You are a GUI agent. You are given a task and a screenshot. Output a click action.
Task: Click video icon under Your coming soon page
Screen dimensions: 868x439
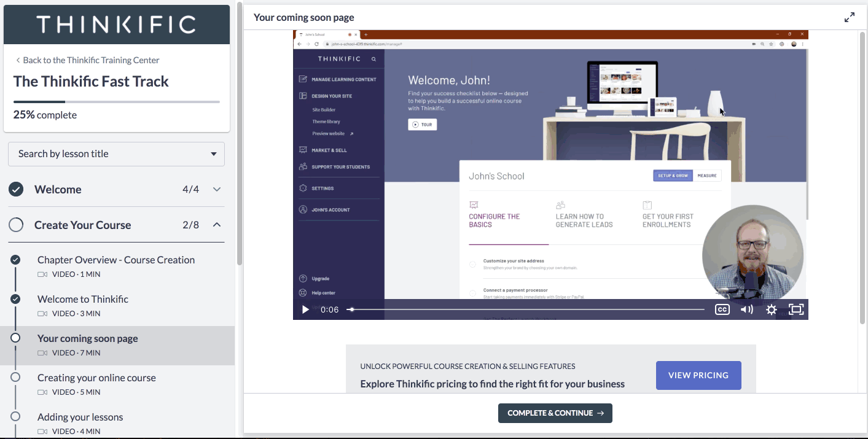click(42, 353)
